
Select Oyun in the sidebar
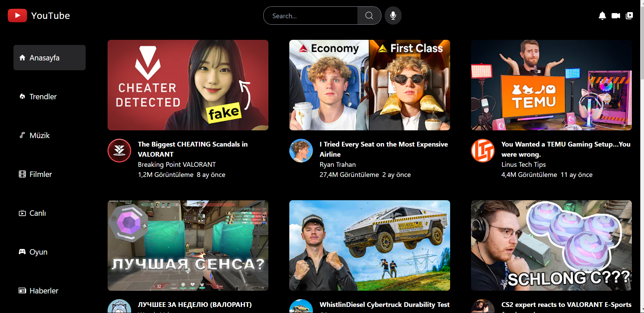click(x=50, y=252)
